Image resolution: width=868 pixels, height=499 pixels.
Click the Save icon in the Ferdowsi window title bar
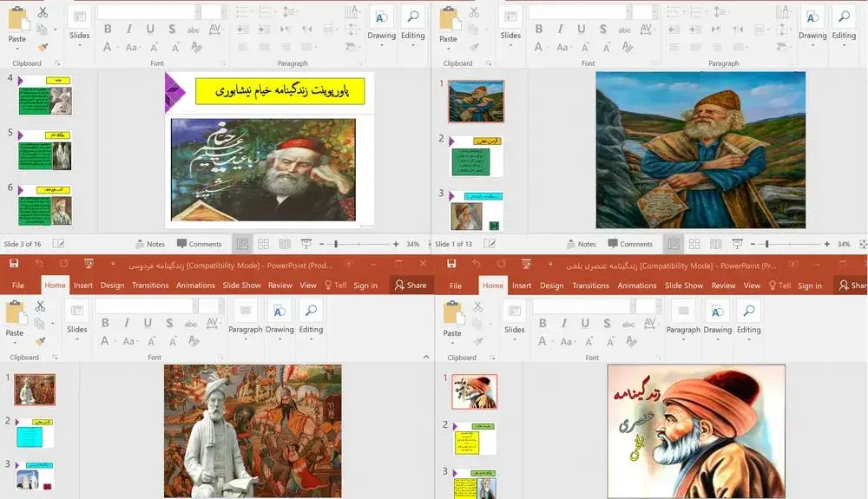coord(14,263)
